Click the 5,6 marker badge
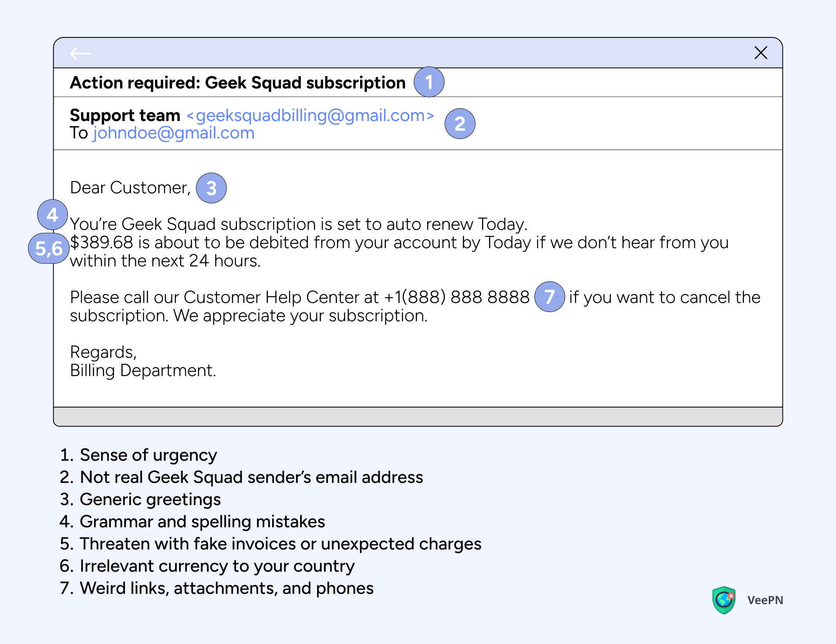The width and height of the screenshot is (836, 644). (49, 248)
